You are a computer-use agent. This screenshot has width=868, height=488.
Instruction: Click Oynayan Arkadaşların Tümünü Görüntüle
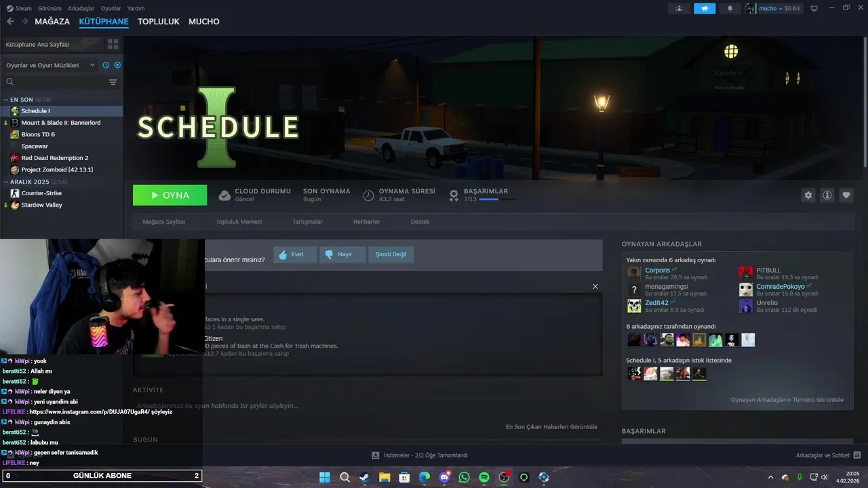787,400
